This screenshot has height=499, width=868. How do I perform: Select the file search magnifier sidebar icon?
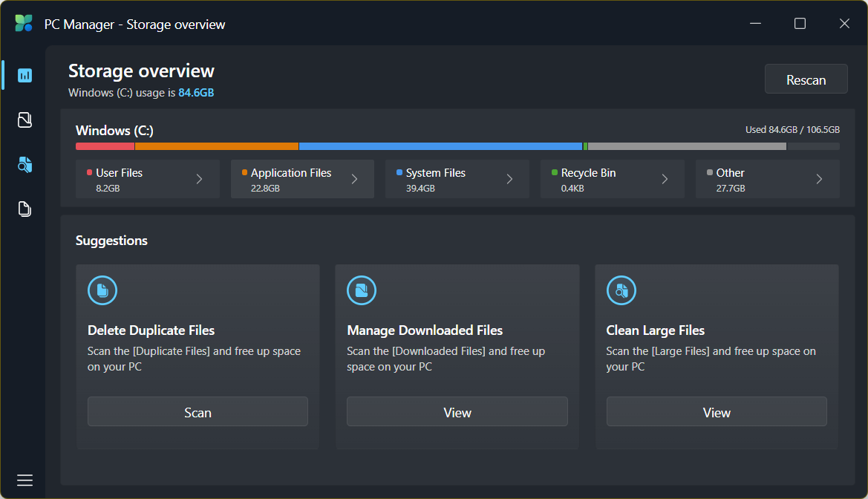(25, 164)
